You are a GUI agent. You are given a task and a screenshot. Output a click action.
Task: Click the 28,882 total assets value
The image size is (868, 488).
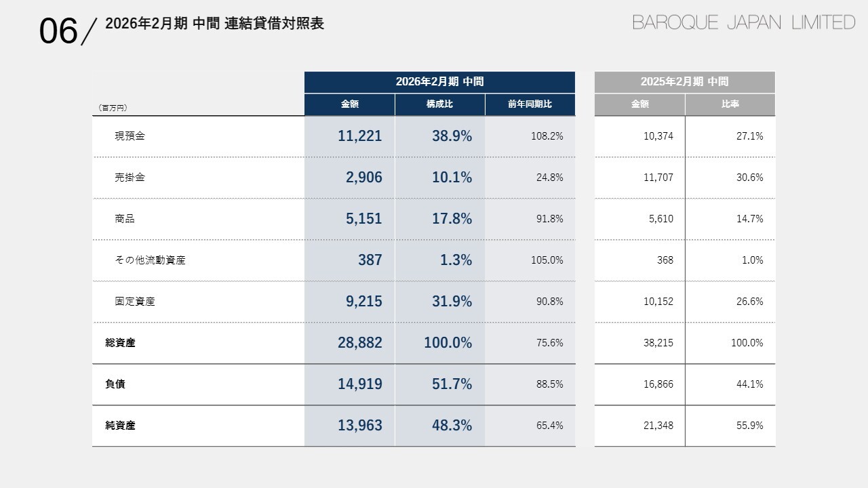359,343
